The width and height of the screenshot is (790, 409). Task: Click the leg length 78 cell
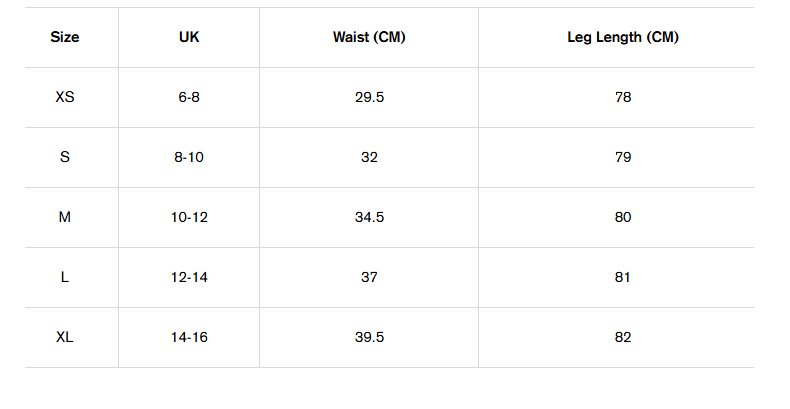pyautogui.click(x=623, y=97)
